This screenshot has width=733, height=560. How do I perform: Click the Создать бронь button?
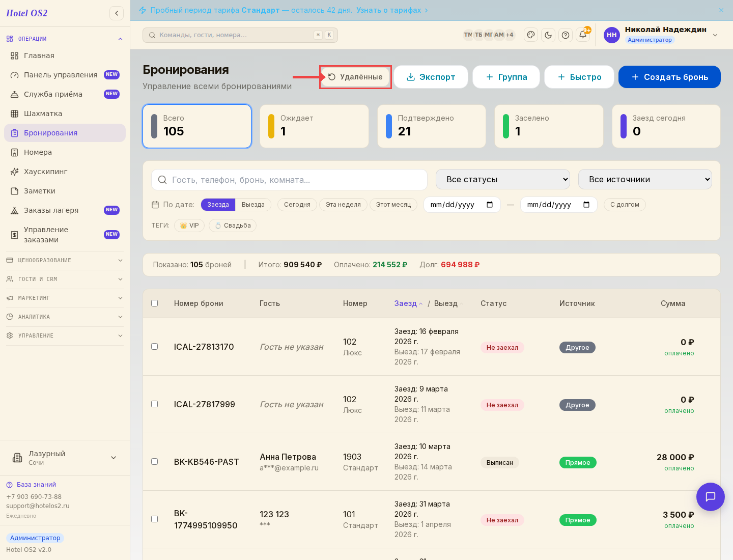(x=669, y=77)
